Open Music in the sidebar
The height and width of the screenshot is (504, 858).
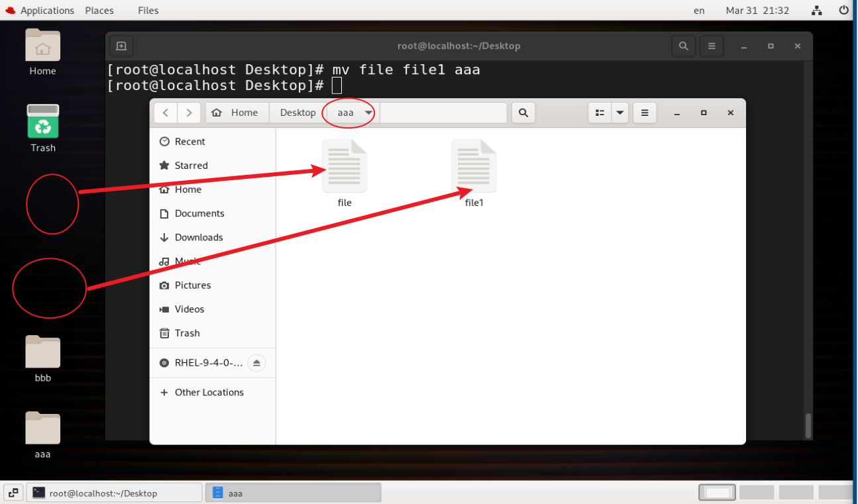(213, 261)
